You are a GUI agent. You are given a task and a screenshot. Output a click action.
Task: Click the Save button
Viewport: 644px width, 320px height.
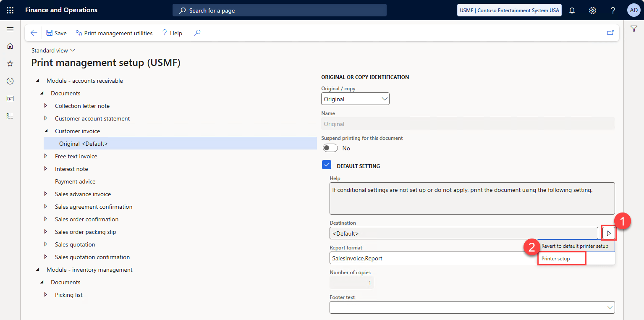click(56, 33)
